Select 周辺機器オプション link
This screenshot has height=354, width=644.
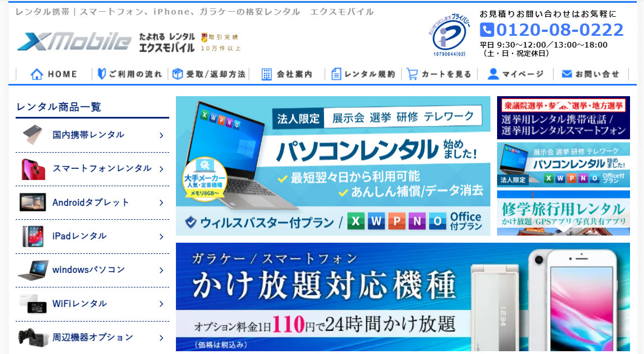tap(92, 337)
